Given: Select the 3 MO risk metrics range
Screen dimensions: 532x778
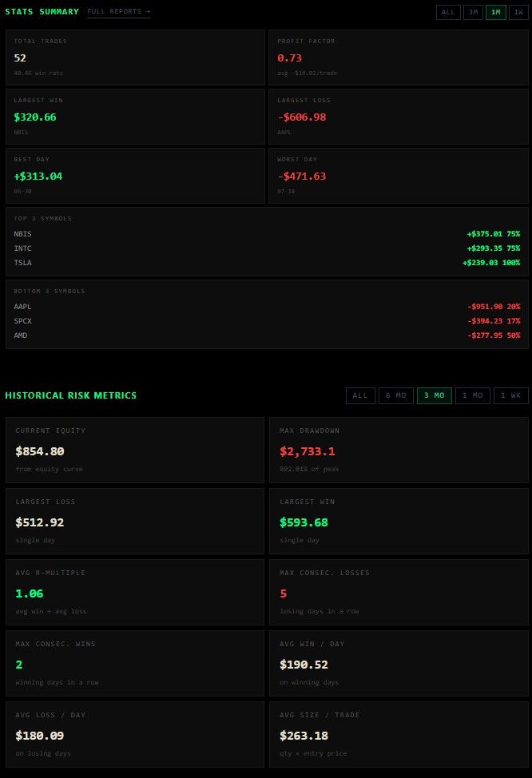Looking at the screenshot, I should coord(435,395).
